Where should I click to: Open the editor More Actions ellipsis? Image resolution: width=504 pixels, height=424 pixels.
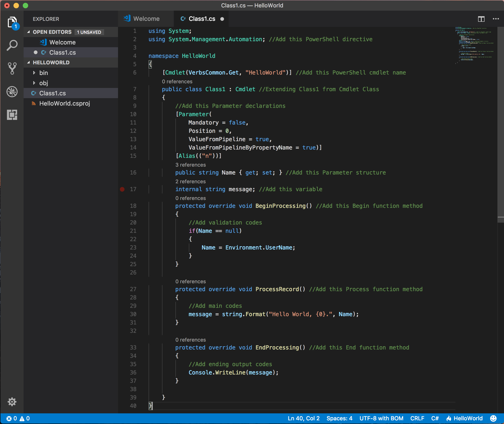(x=496, y=19)
